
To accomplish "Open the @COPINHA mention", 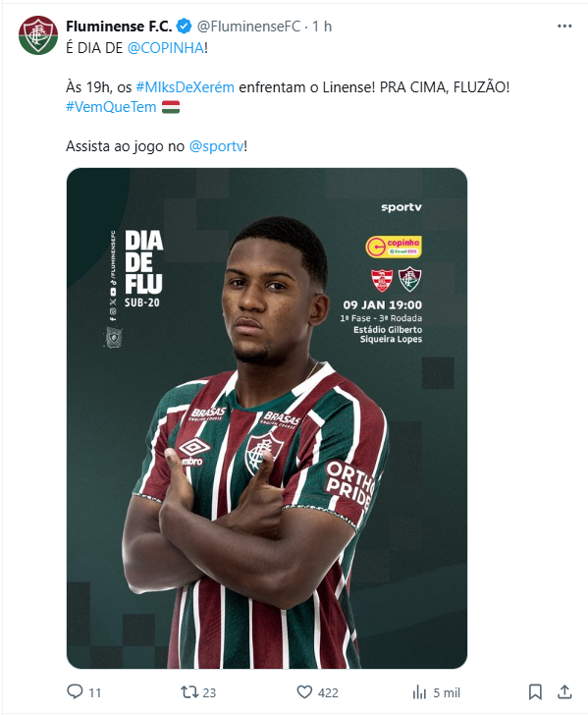I will pyautogui.click(x=166, y=48).
